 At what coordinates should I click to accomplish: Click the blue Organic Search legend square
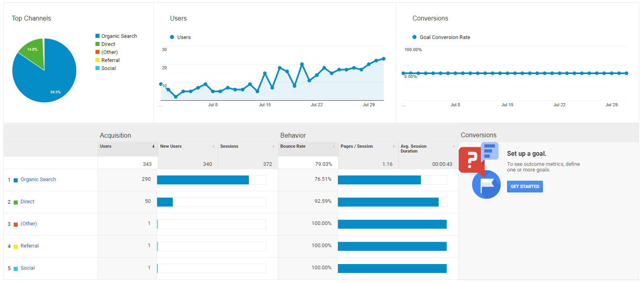coord(97,36)
